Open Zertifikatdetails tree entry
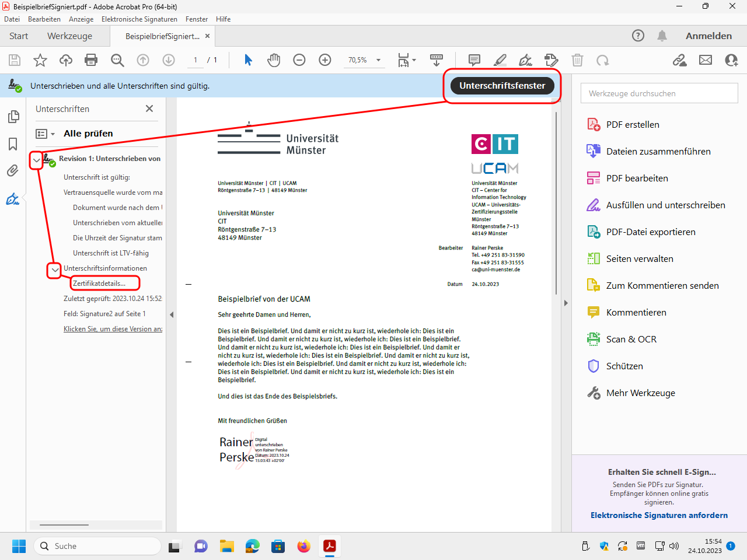 [99, 283]
